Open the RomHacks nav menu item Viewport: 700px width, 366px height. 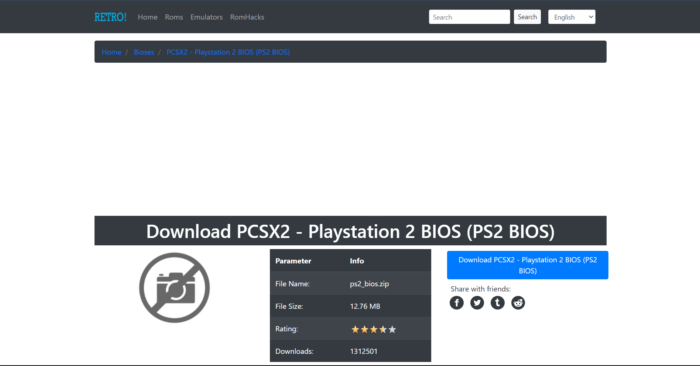tap(247, 17)
